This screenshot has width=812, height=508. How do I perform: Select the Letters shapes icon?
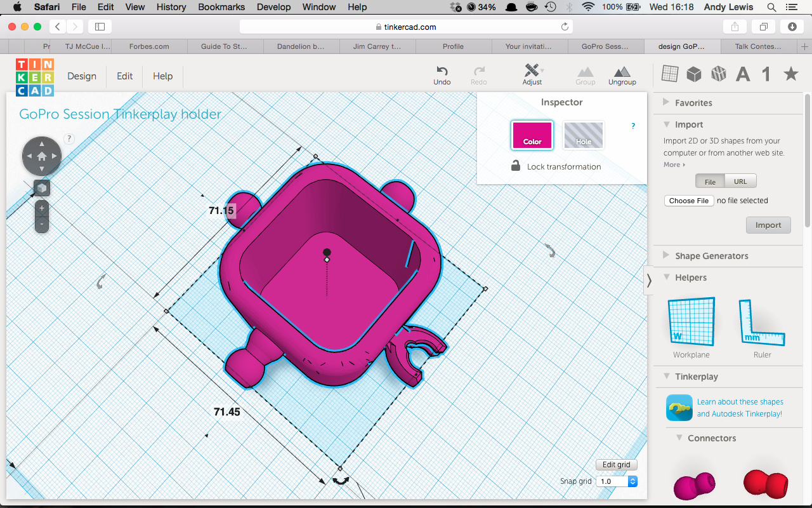pyautogui.click(x=743, y=74)
